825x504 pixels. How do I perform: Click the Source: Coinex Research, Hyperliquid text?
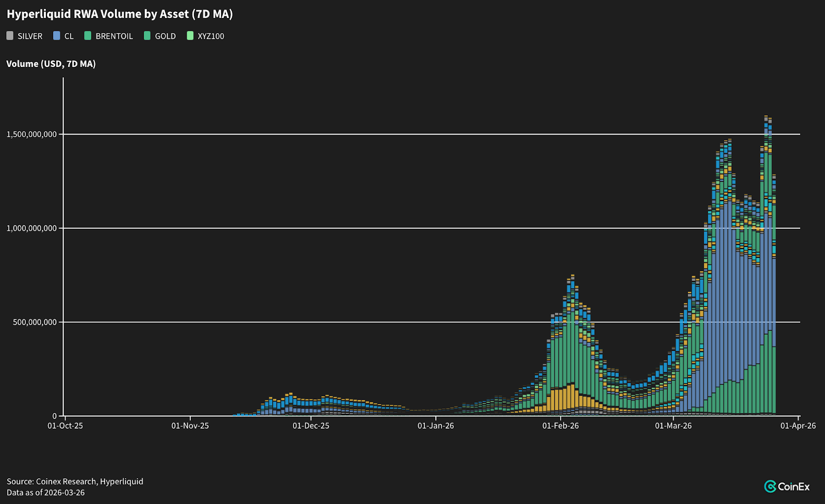[x=75, y=481]
